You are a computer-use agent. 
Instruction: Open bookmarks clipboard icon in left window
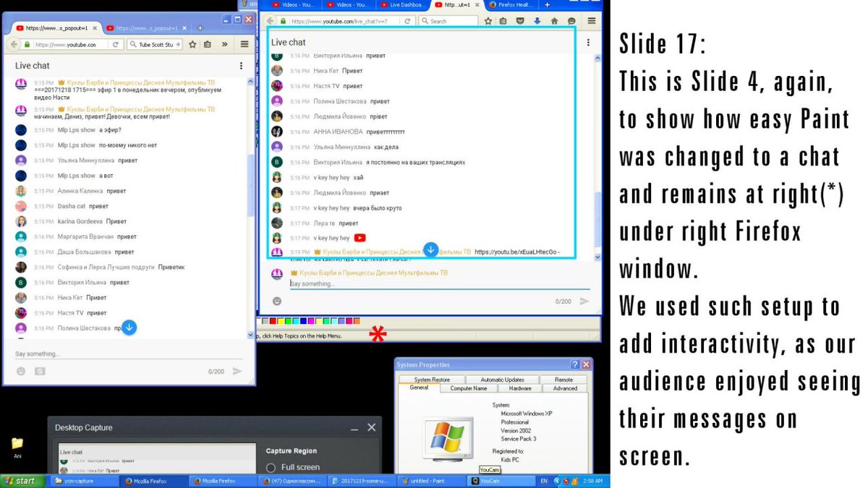click(x=208, y=44)
